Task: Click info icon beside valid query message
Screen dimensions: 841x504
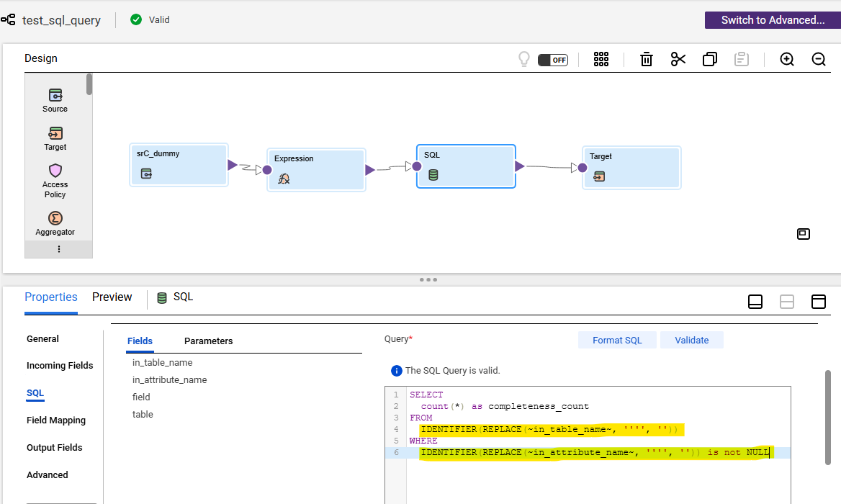Action: click(397, 371)
